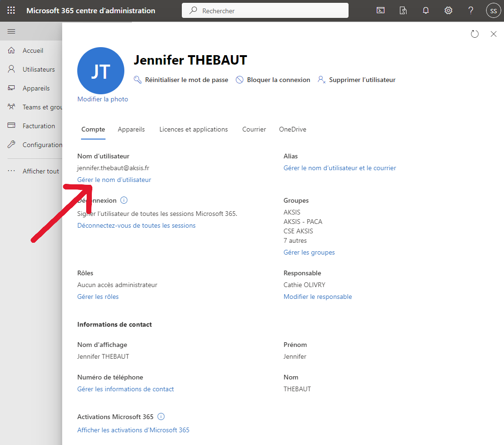Click the Informations de contact heading
The height and width of the screenshot is (445, 504).
pyautogui.click(x=114, y=324)
